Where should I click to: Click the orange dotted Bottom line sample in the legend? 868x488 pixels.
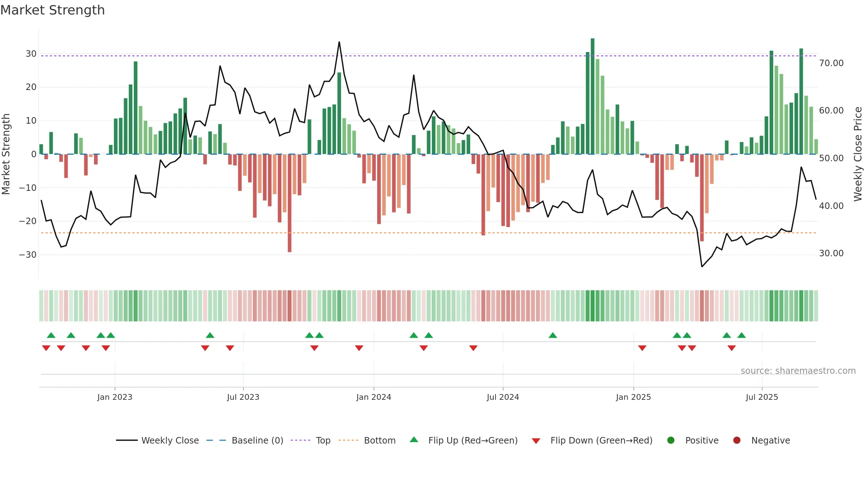point(349,440)
